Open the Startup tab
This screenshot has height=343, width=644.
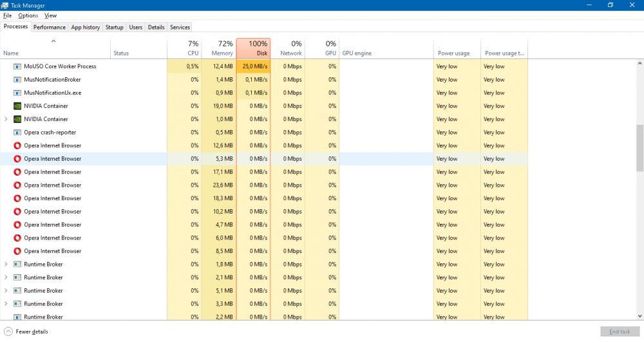tap(114, 27)
